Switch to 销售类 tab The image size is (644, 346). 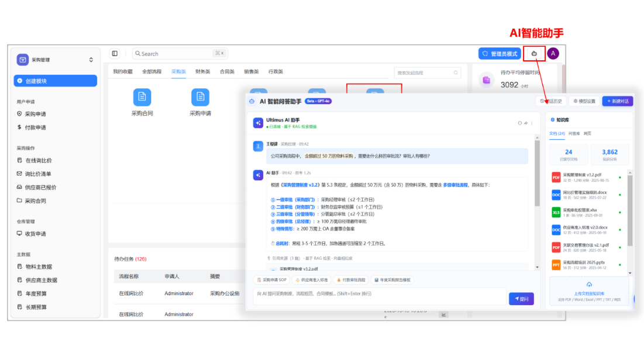pyautogui.click(x=251, y=71)
